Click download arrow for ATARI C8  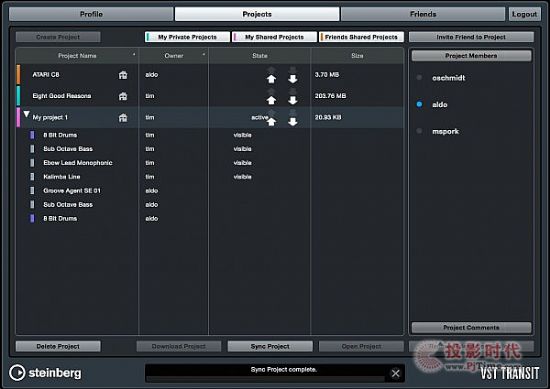click(293, 79)
